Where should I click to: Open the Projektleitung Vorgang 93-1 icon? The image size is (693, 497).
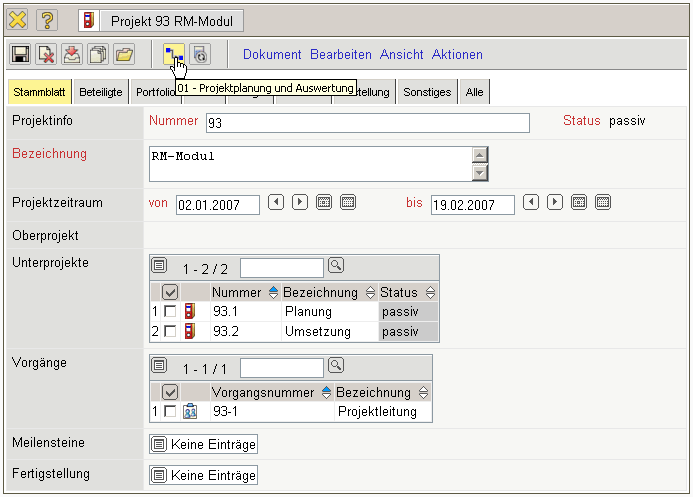190,411
